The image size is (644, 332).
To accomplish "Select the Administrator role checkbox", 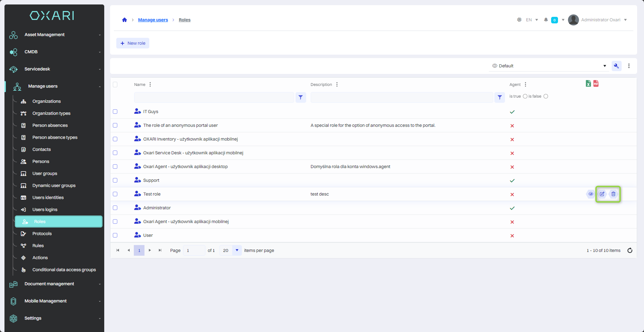I will 115,208.
